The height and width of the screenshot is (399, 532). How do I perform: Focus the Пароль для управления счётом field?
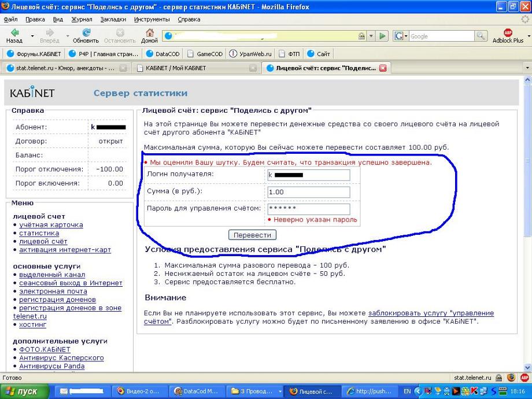pos(309,209)
